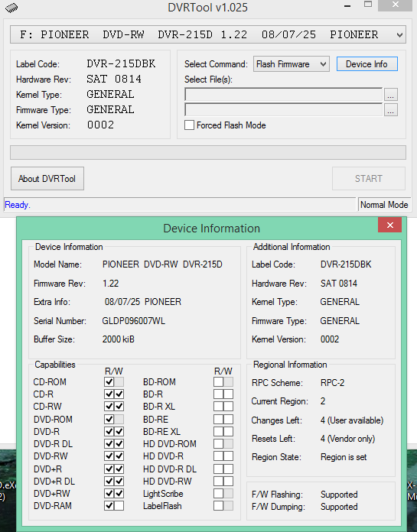This screenshot has width=417, height=532.
Task: Open the About DVRTool dialog
Action: [47, 178]
